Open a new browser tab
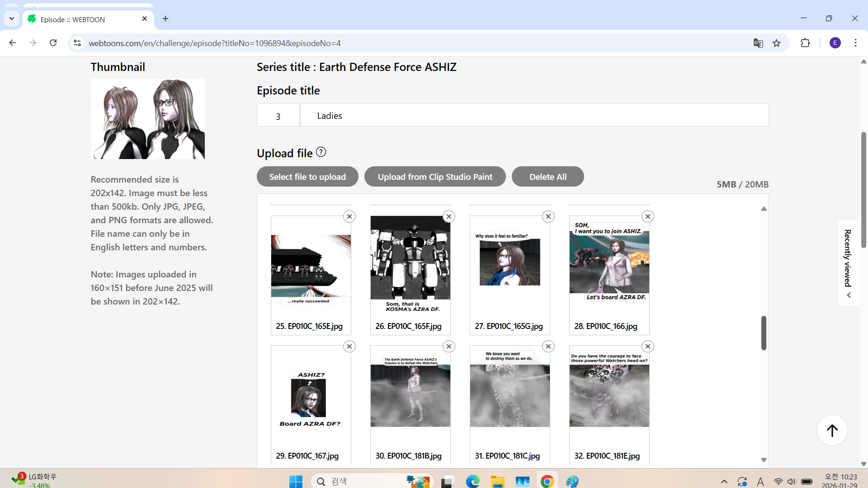The image size is (868, 488). [165, 19]
